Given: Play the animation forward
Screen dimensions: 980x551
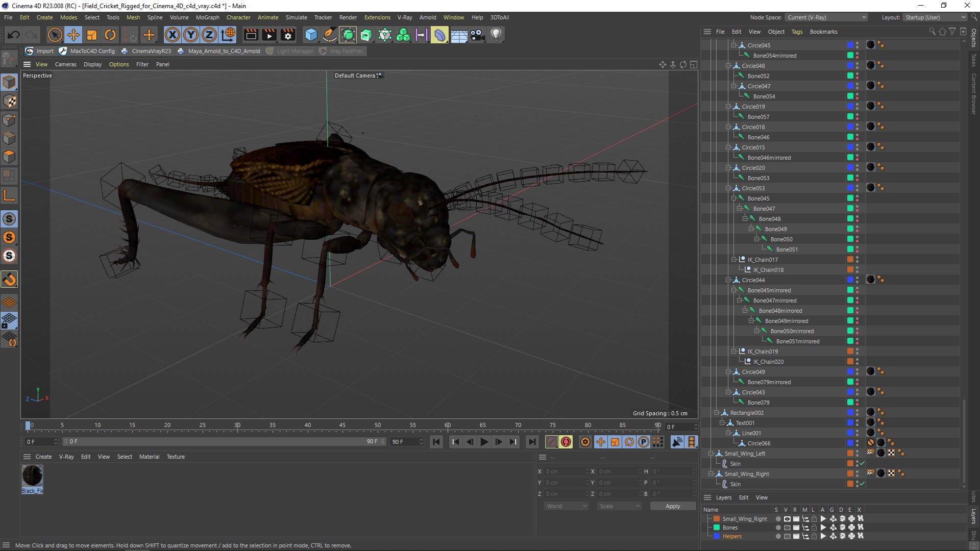Looking at the screenshot, I should (x=484, y=442).
